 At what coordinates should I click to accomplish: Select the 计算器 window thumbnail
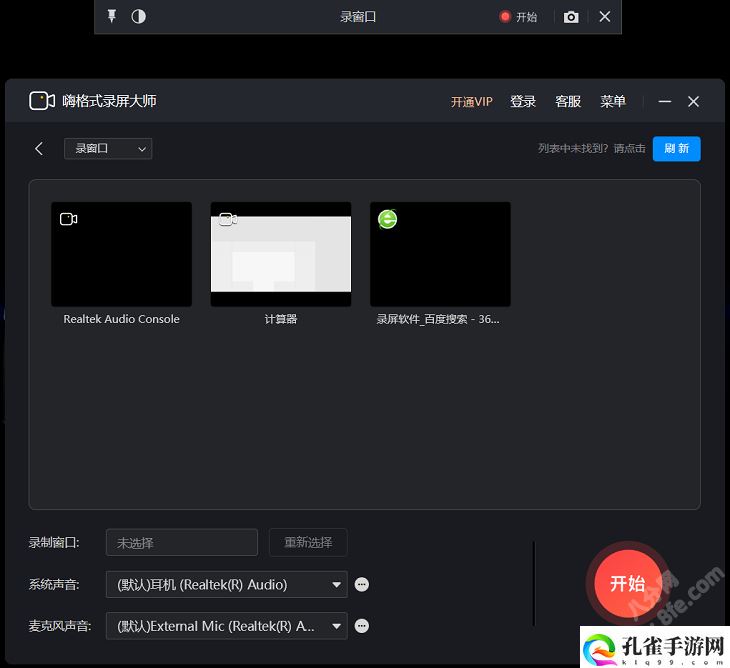tap(281, 254)
